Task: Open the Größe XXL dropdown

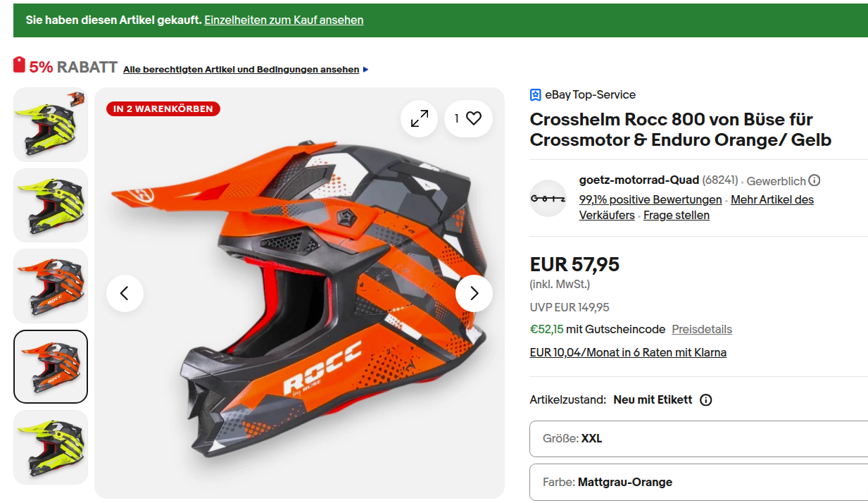Action: pyautogui.click(x=698, y=439)
